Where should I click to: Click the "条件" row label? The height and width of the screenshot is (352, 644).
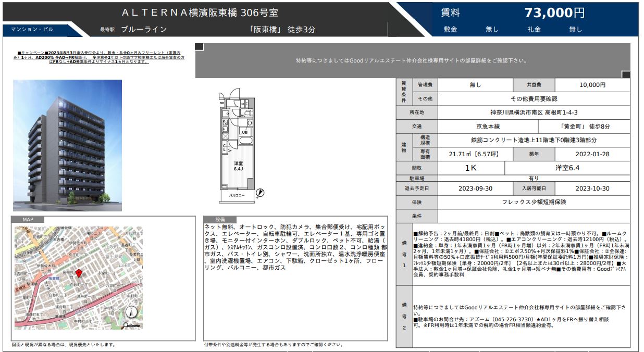pos(417,216)
